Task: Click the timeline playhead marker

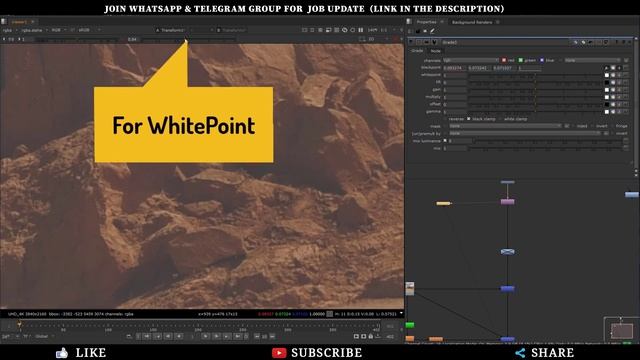Action: [x=19, y=324]
